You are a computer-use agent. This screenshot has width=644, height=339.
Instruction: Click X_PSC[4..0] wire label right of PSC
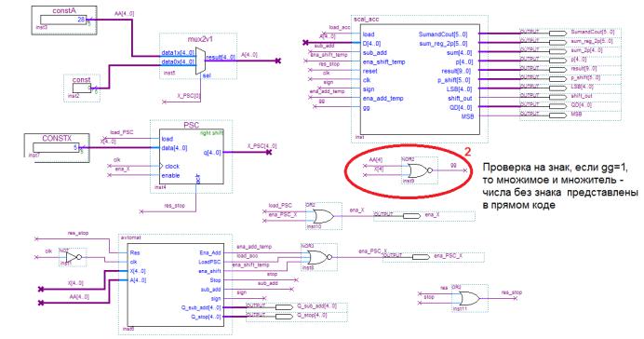pos(262,146)
